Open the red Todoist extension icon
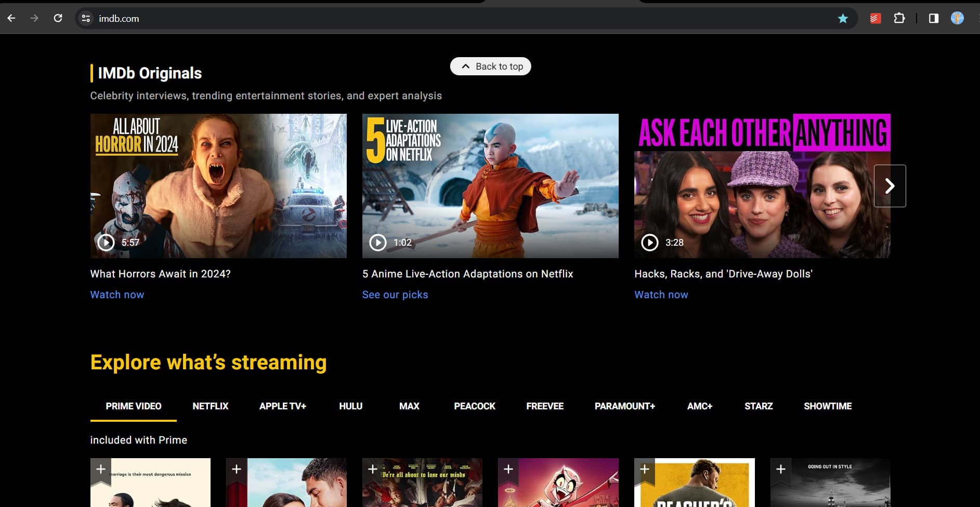Image resolution: width=980 pixels, height=507 pixels. (x=876, y=19)
